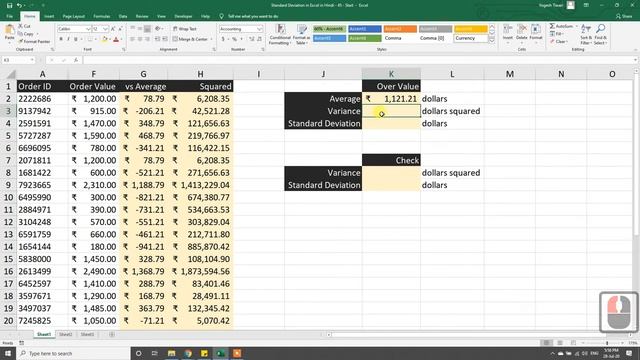Screen dimensions: 640x360
Task: Toggle Align Right
Action: [147, 39]
